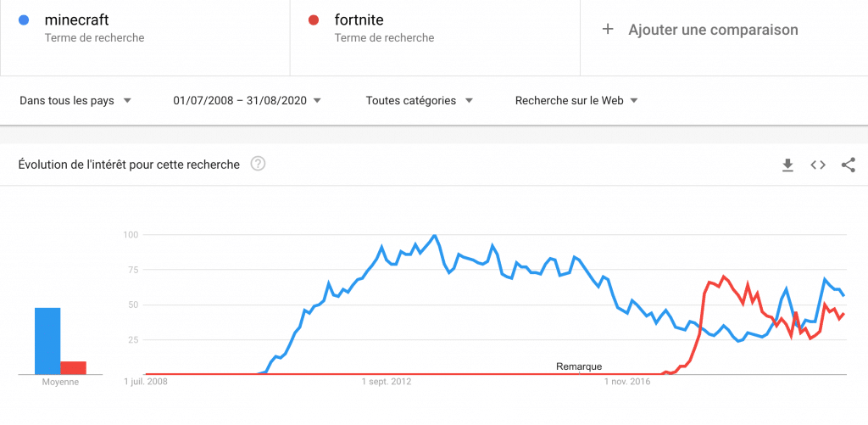Open the 'Dans tous les pays' dropdown

click(x=75, y=100)
